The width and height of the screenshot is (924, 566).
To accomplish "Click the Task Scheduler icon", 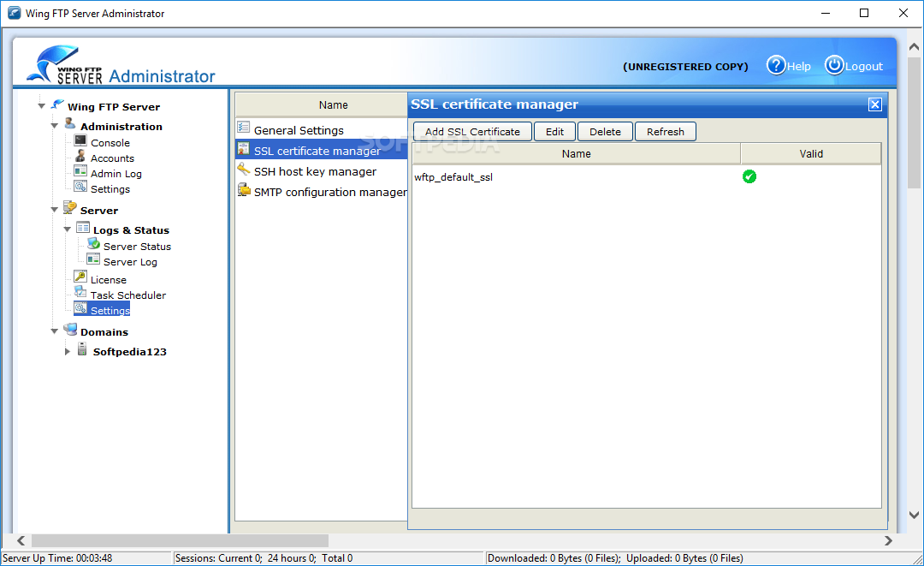I will pos(80,292).
